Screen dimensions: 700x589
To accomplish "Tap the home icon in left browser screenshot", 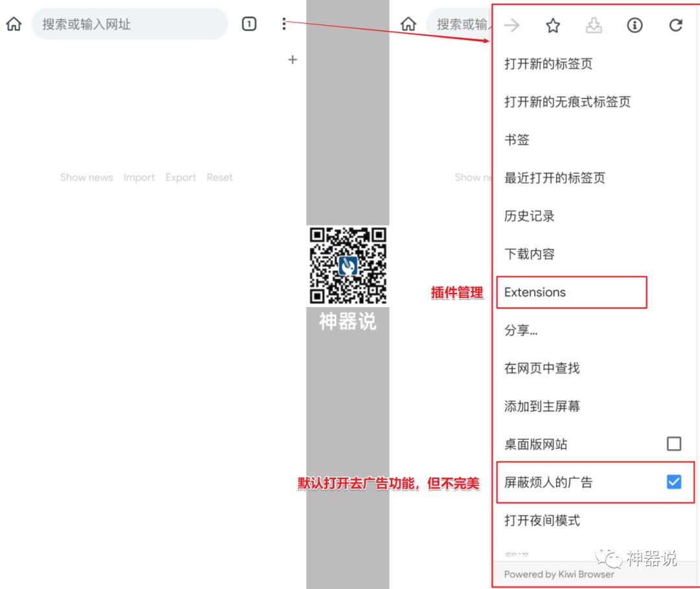I will 14,23.
